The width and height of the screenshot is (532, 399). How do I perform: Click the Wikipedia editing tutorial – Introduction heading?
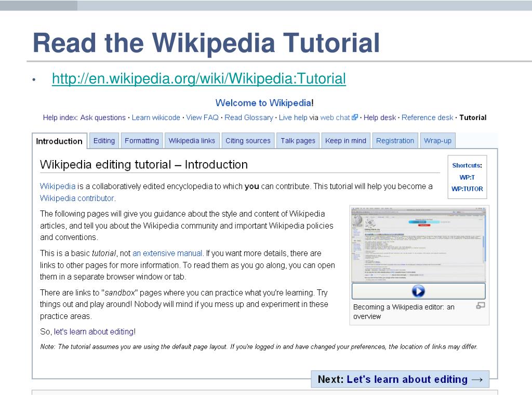(x=144, y=165)
